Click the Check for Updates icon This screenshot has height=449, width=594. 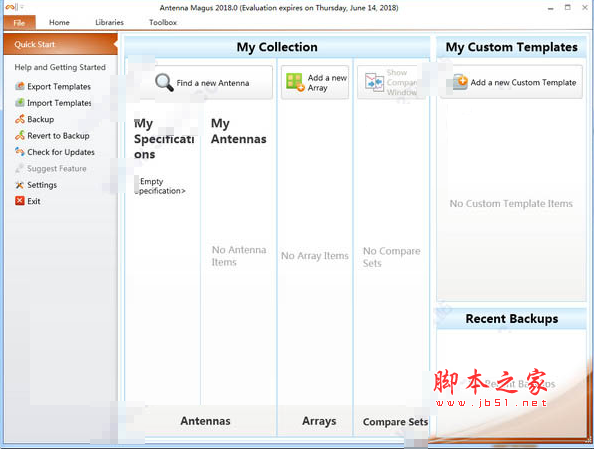pyautogui.click(x=20, y=152)
